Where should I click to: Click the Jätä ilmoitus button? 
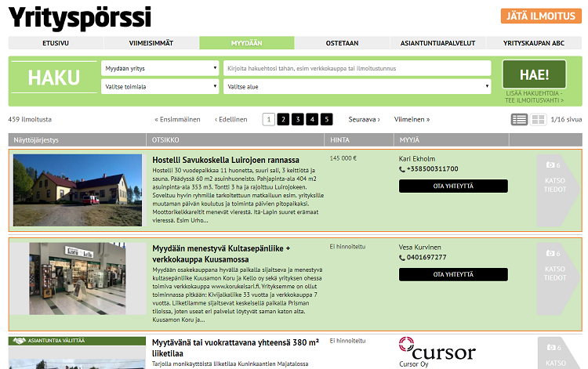540,16
